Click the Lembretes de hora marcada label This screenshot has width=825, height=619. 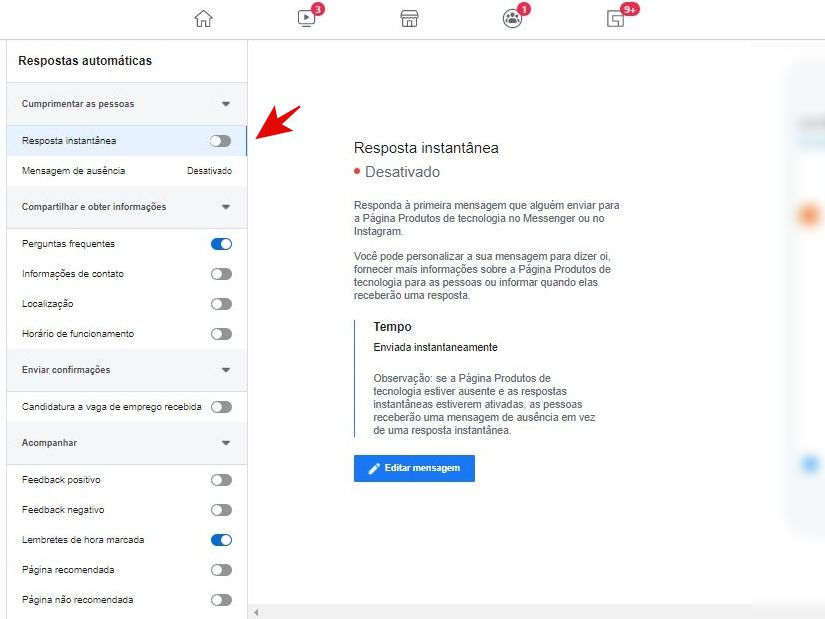(83, 540)
